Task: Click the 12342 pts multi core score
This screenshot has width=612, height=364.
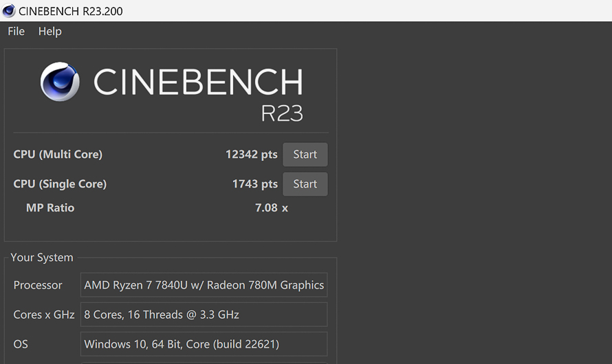Action: (252, 155)
